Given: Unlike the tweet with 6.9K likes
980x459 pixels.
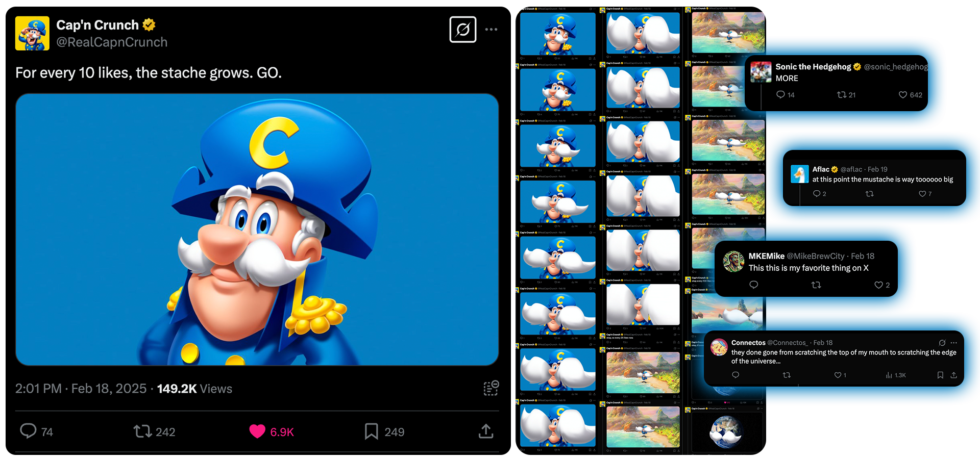Looking at the screenshot, I should (257, 431).
